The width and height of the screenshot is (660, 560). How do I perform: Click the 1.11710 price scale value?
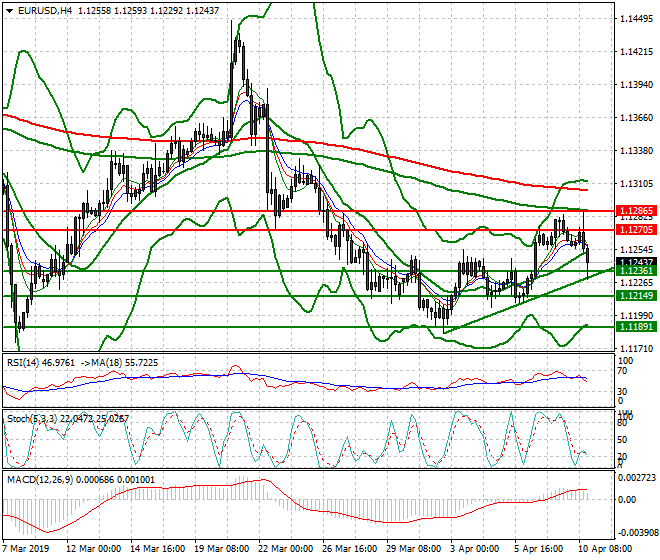[x=637, y=348]
